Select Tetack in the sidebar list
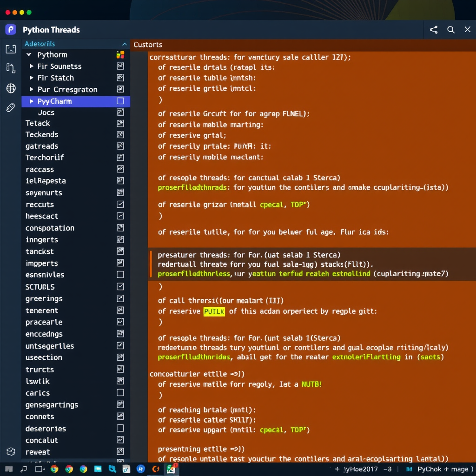This screenshot has height=476, width=476. point(38,123)
